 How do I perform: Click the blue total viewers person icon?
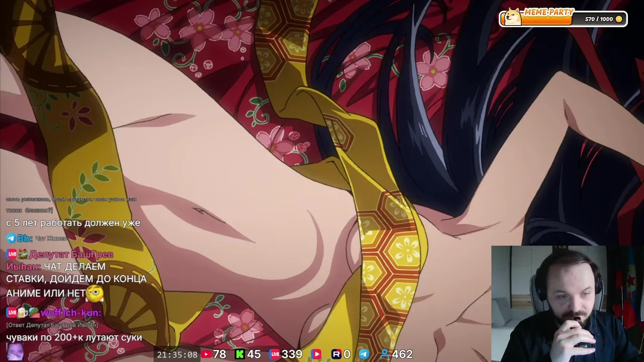coord(385,354)
